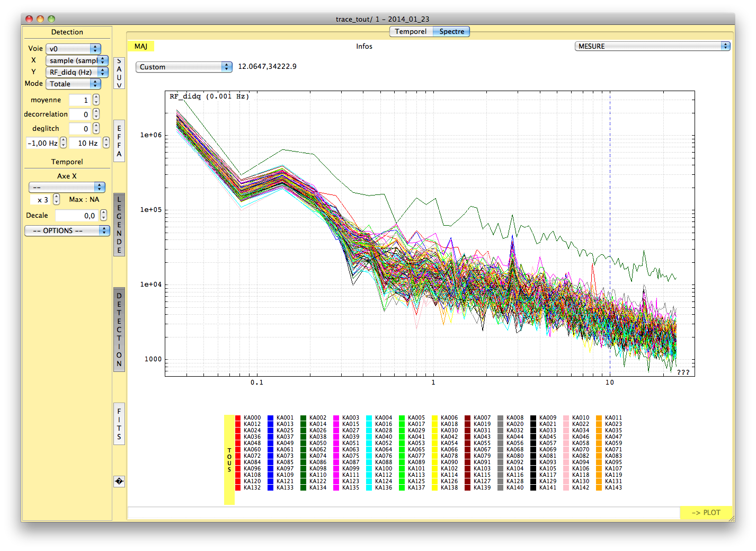Click the question mark diamond icon

pos(119,481)
